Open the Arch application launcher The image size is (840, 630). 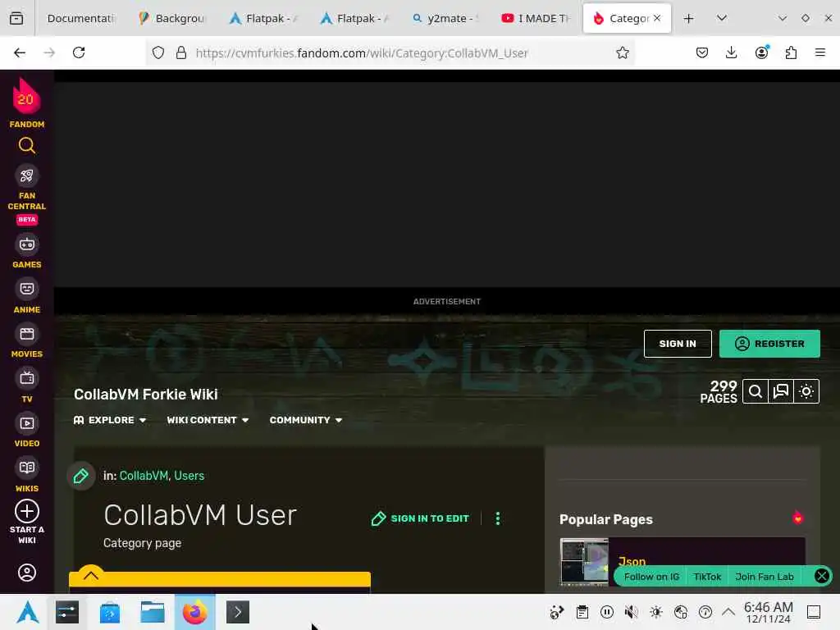pyautogui.click(x=27, y=612)
